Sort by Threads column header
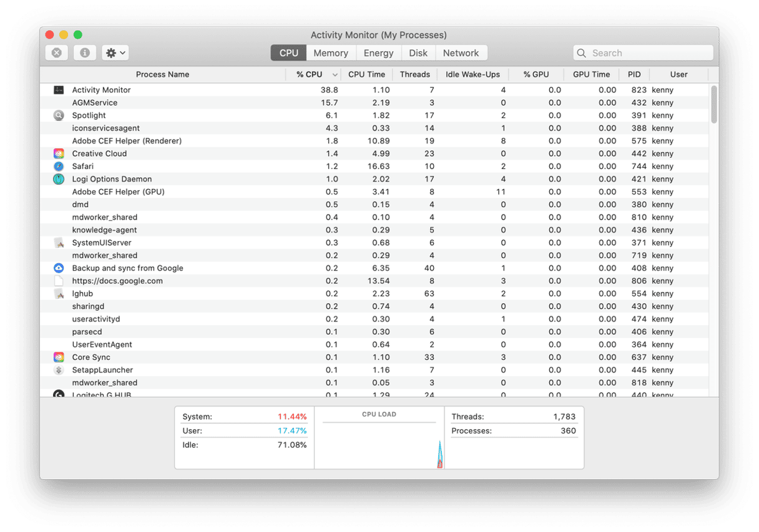This screenshot has height=532, width=759. point(415,74)
